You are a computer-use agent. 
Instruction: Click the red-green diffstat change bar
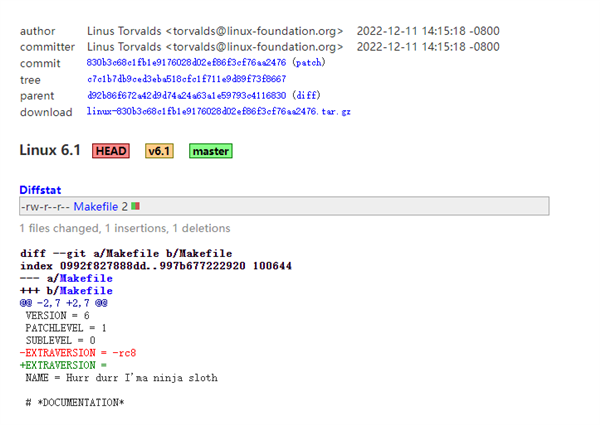[135, 207]
